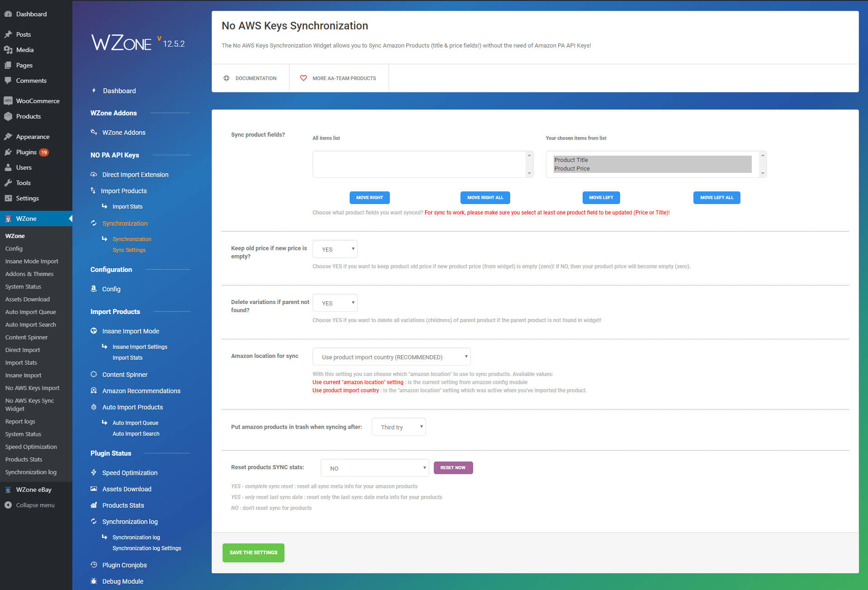This screenshot has height=590, width=868.
Task: Open the Sync Settings submenu item
Action: (129, 250)
